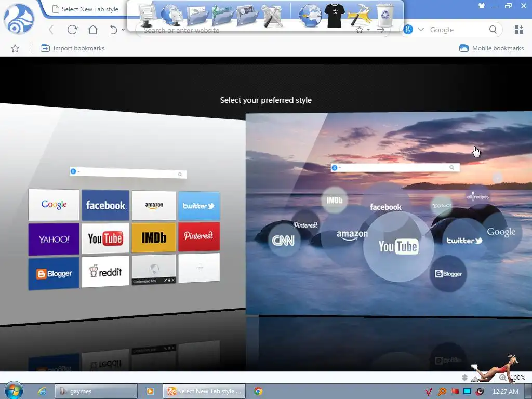Click the blue facebook tile

coord(105,205)
